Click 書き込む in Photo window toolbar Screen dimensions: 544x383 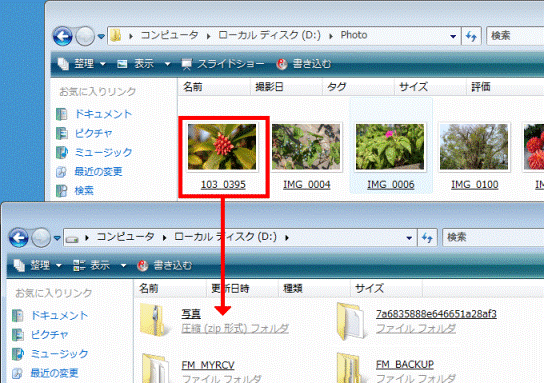pos(304,64)
